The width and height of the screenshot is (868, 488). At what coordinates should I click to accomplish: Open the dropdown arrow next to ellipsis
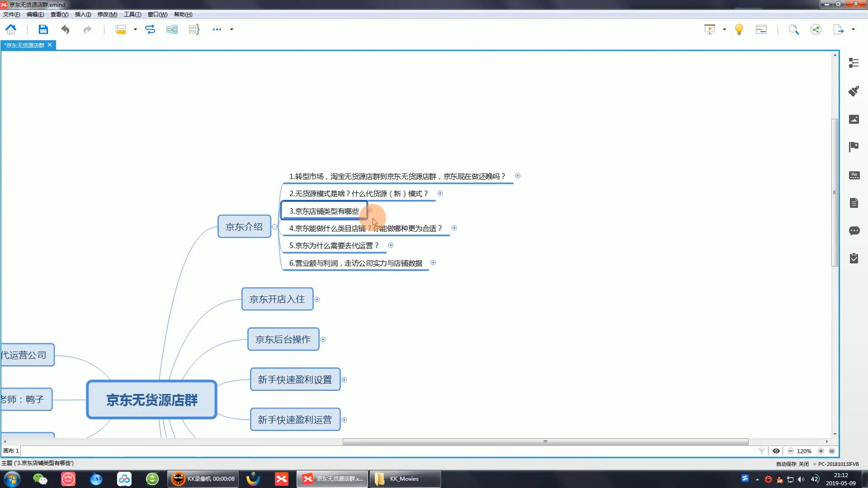231,29
